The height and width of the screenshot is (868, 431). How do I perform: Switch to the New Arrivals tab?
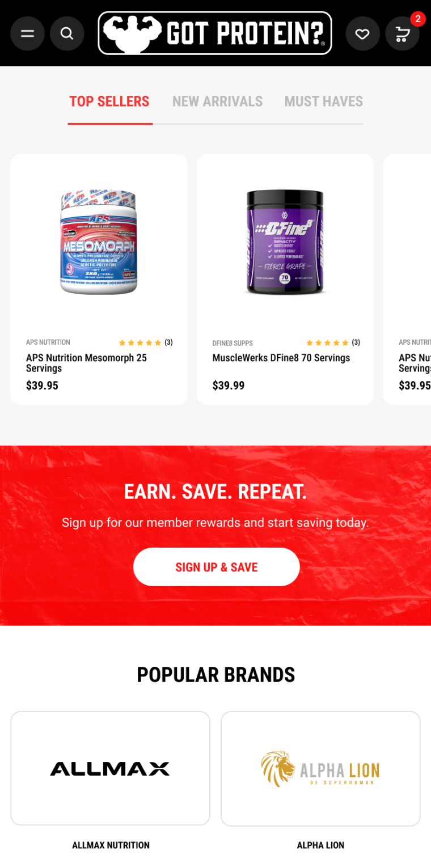click(218, 101)
